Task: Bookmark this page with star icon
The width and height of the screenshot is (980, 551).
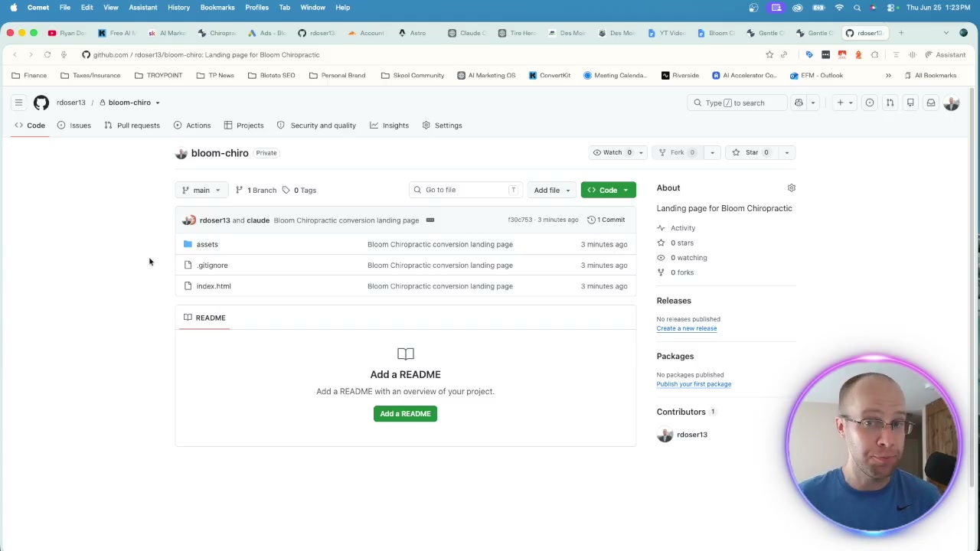Action: [x=769, y=54]
